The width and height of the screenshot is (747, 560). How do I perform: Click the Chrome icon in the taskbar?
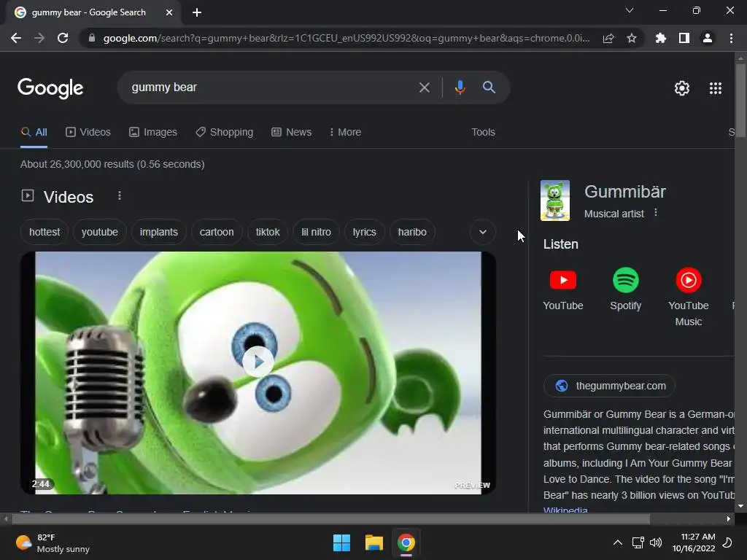click(x=406, y=542)
